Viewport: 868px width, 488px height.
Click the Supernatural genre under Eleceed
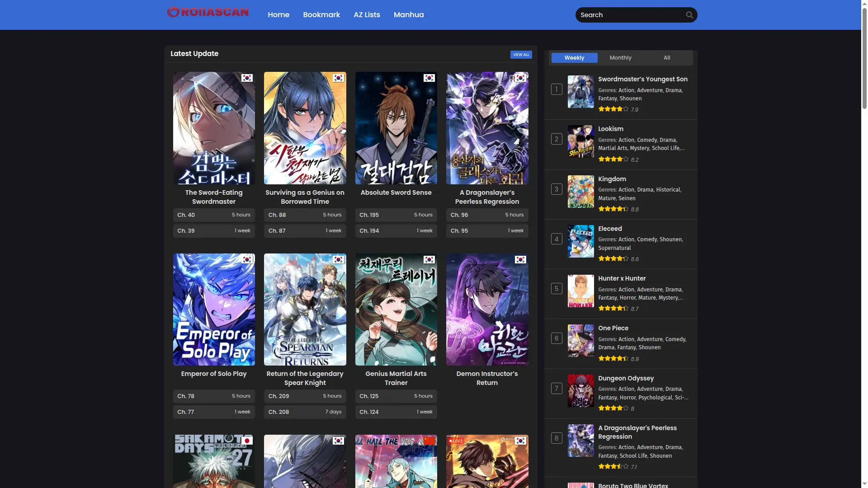coord(614,248)
